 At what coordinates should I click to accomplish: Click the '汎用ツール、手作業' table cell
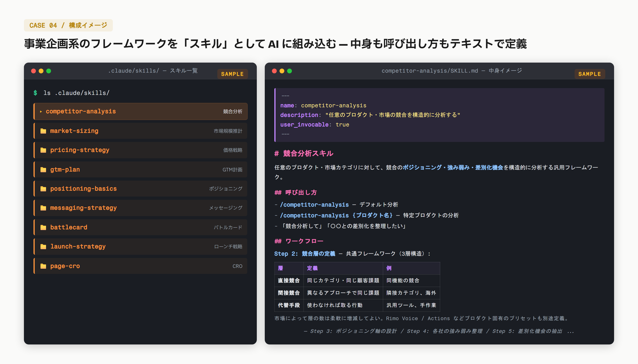pyautogui.click(x=411, y=306)
